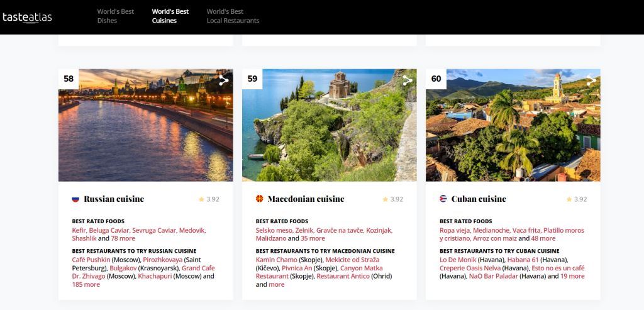Open Bulgakov restaurant link
This screenshot has width=644, height=310.
(123, 268)
